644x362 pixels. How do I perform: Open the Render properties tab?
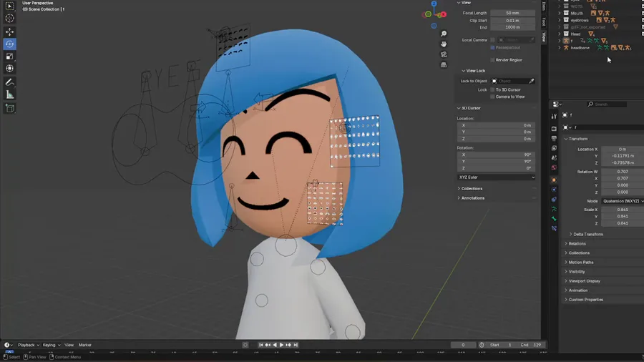pyautogui.click(x=554, y=129)
